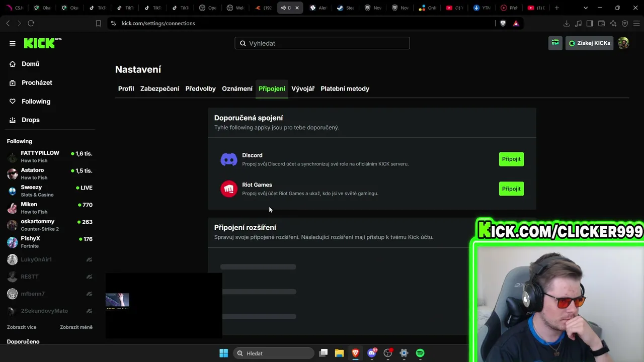
Task: Select the Připojení settings tab
Action: (x=272, y=88)
